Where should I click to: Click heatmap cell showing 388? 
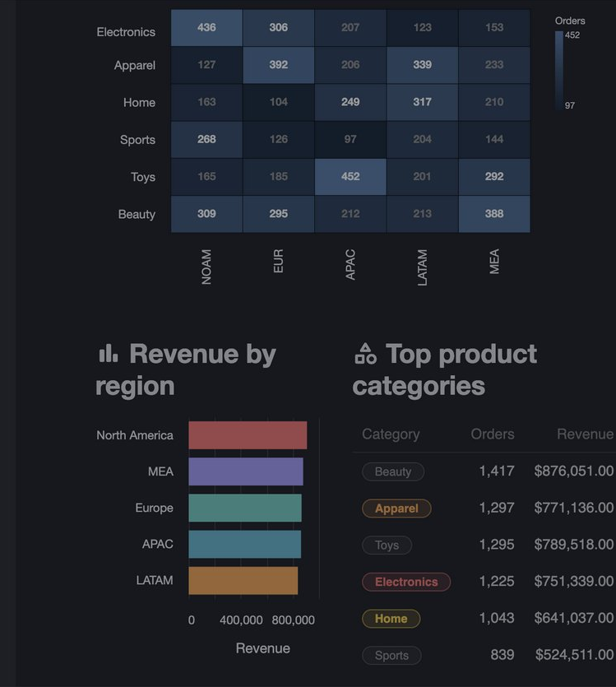(x=494, y=214)
